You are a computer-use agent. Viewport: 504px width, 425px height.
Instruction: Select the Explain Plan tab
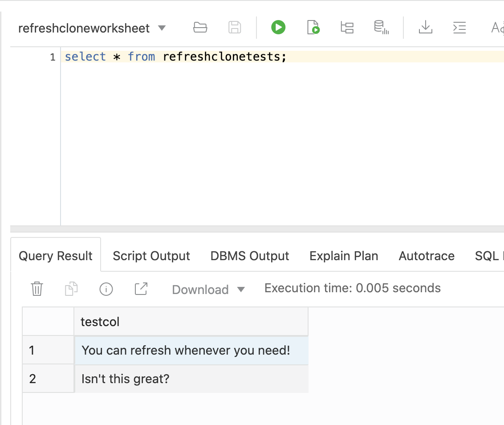point(344,256)
